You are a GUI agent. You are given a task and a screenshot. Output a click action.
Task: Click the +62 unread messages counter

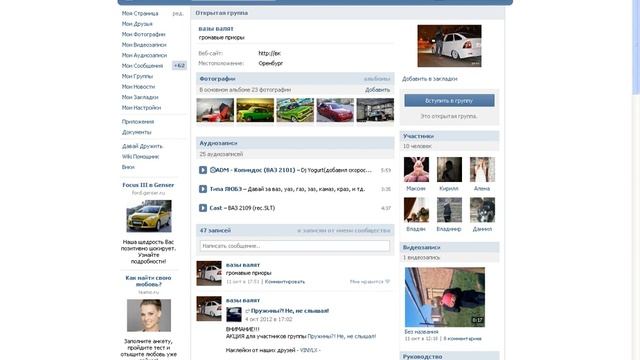(179, 65)
